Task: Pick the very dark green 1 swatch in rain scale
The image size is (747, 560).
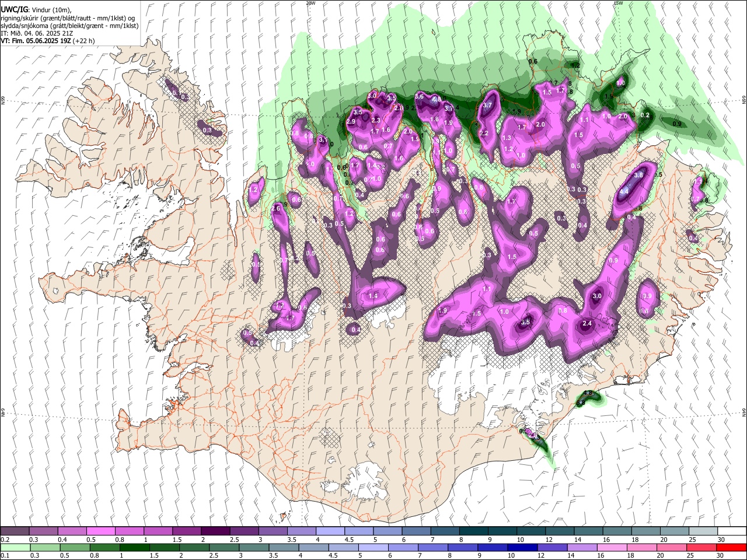Action: point(134,547)
